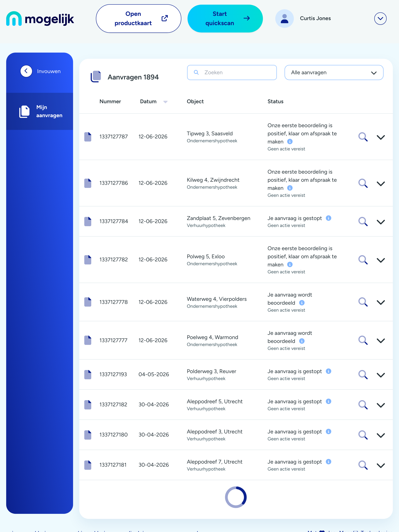Show status info for Aleppodreef 5, Utrecht
Viewport: 399px width, 532px height.
pos(328,401)
